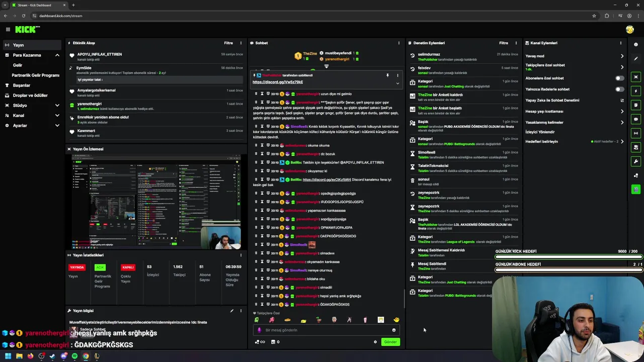Insert the green creature emote
The image size is (644, 362).
click(x=257, y=320)
